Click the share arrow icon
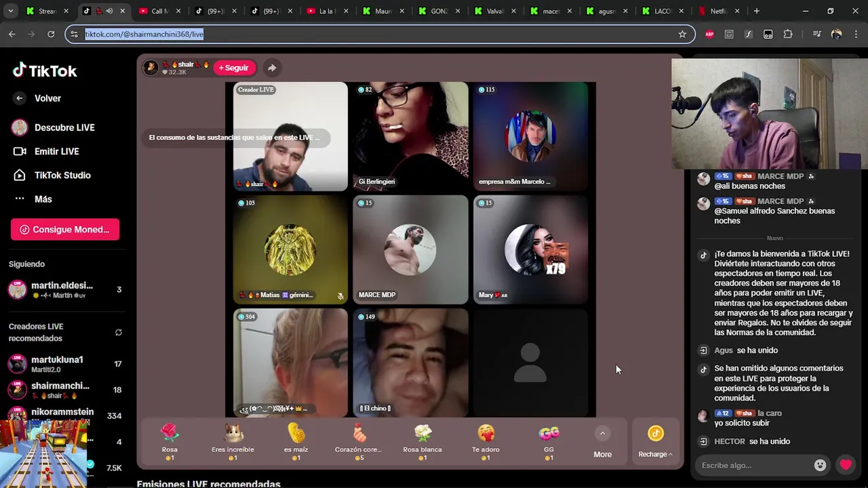The height and width of the screenshot is (488, 868). click(271, 68)
